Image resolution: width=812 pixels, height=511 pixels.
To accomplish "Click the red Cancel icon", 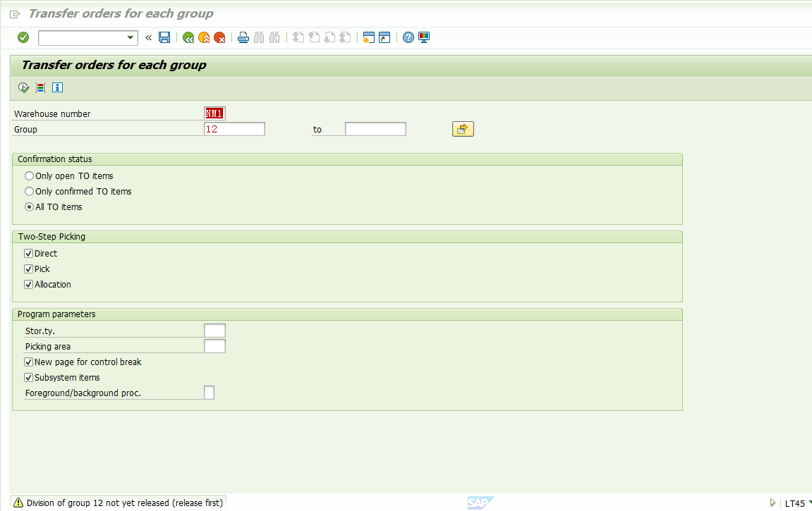I will [x=219, y=37].
